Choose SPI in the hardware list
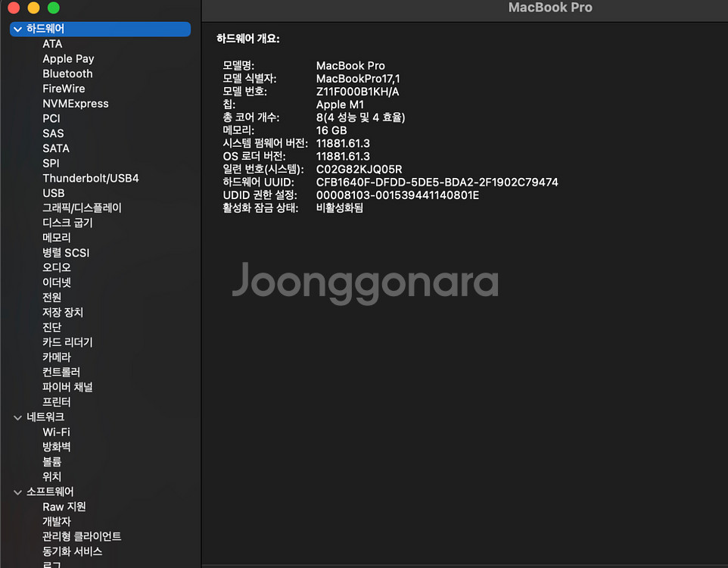 [x=51, y=163]
